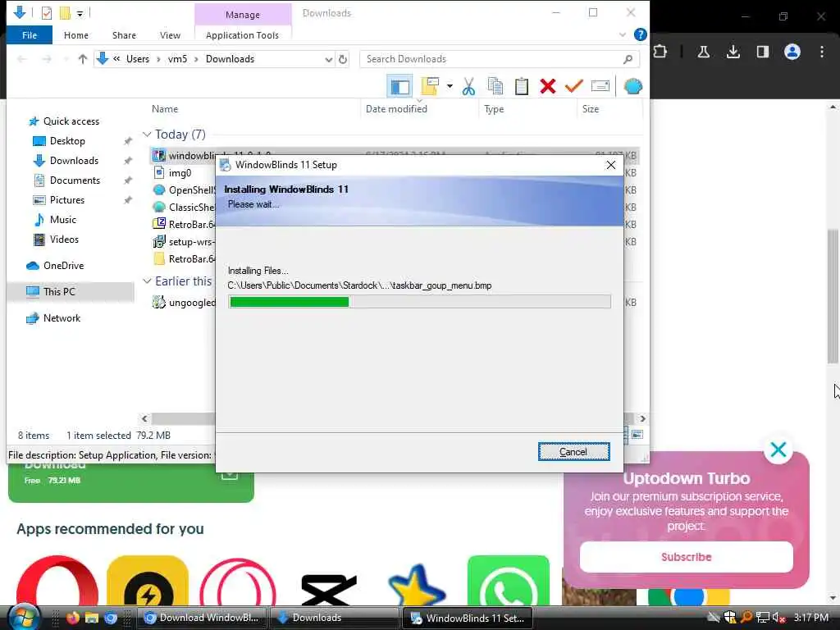Click the file list's right scroll arrow

(x=642, y=418)
